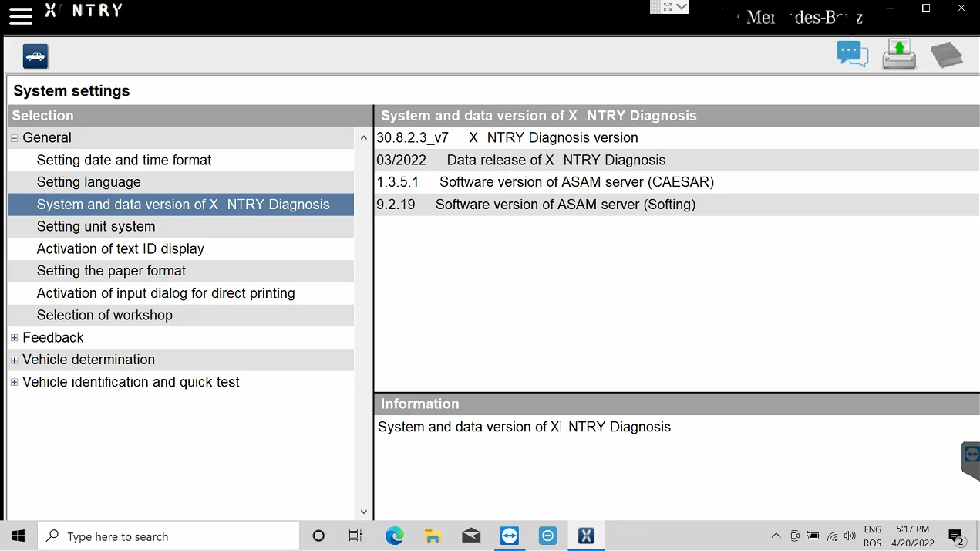
Task: Show hidden system tray icons
Action: [776, 536]
